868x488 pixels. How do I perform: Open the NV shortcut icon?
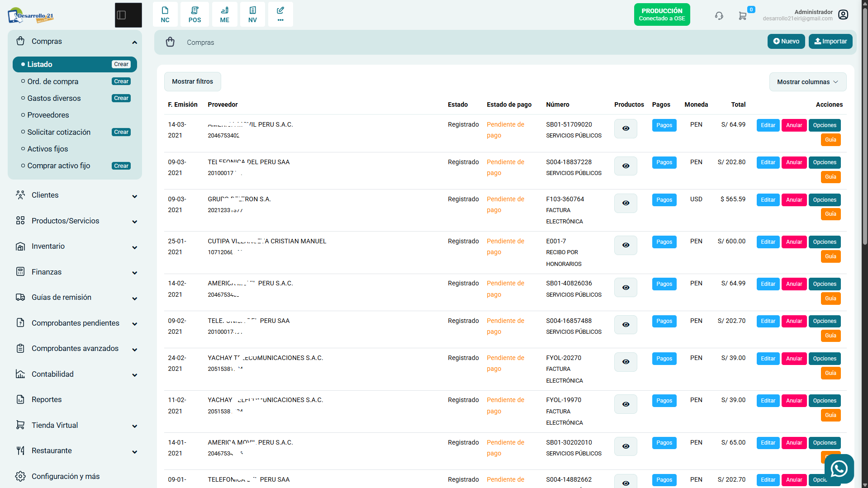tap(253, 14)
